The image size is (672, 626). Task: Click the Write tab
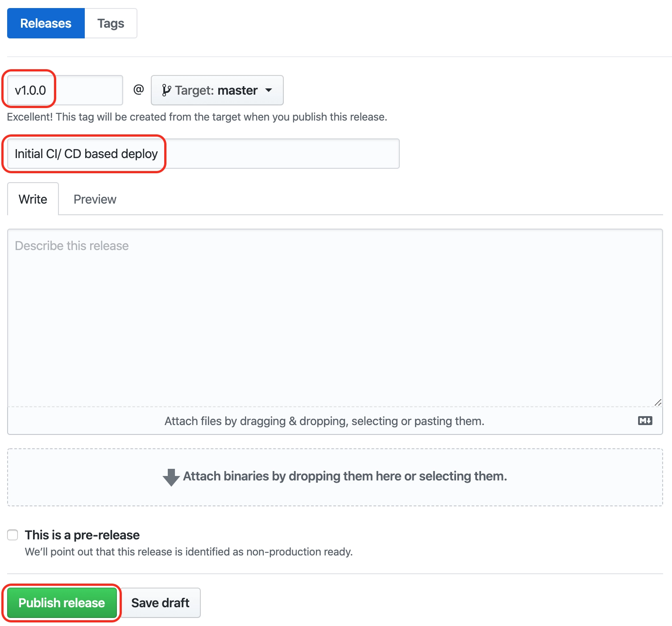(33, 199)
